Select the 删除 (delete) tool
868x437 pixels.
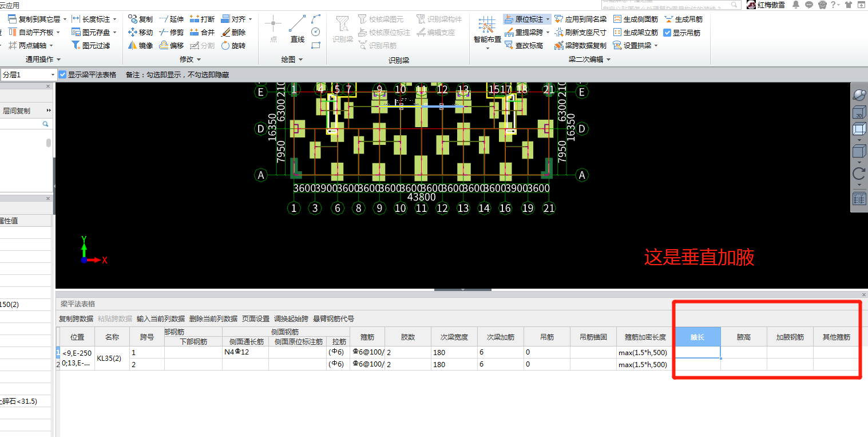click(x=233, y=32)
